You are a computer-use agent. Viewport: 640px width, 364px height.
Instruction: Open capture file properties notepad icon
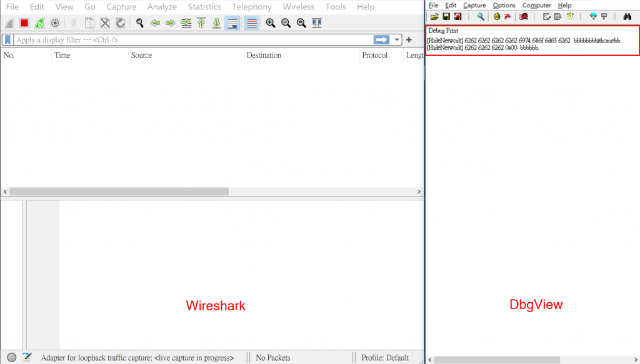click(27, 358)
